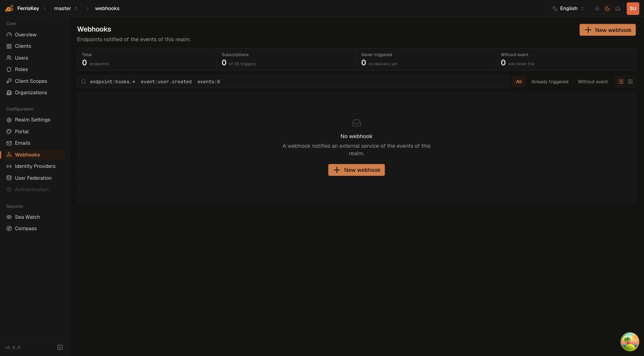
Task: Click the empty inbox icon above No webhook
Action: coord(356,123)
